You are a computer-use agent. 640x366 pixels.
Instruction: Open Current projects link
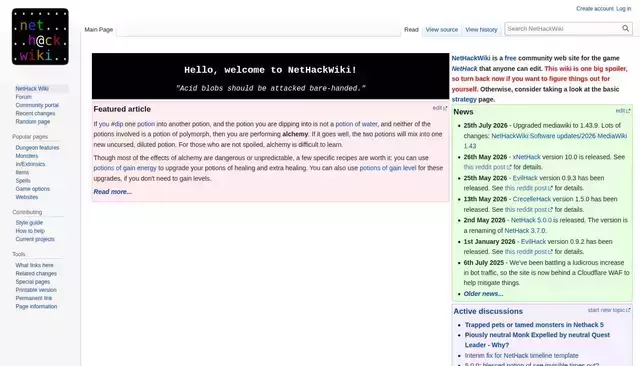tap(35, 239)
